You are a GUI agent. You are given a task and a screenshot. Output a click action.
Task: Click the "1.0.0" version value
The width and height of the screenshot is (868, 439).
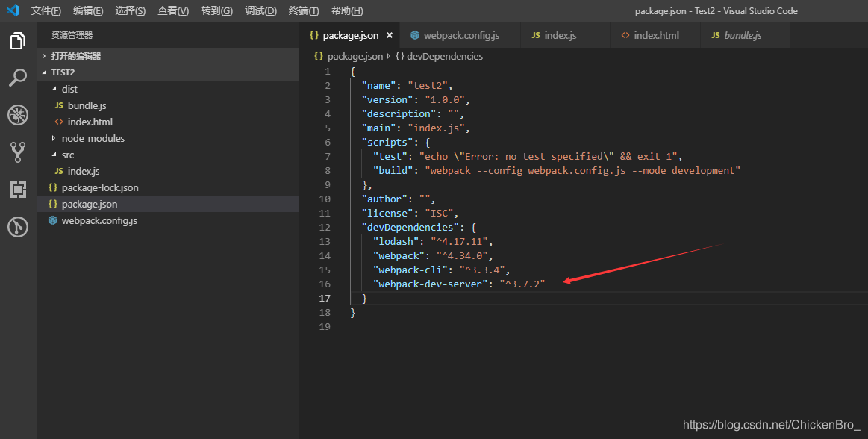(x=445, y=99)
